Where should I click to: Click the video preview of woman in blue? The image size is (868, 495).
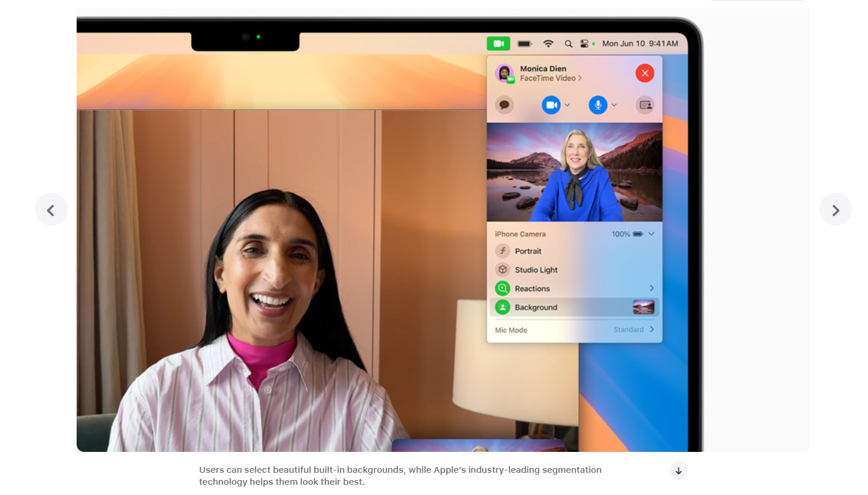pos(575,172)
